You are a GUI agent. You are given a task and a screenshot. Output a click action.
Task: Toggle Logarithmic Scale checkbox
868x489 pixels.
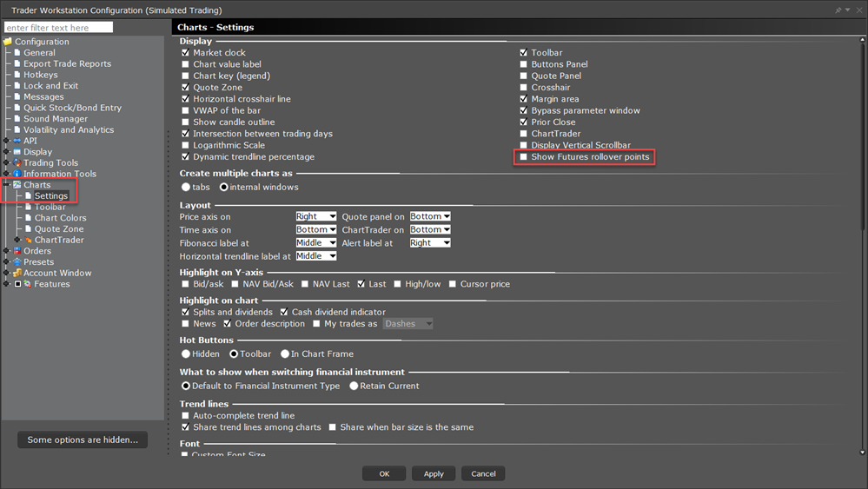(185, 145)
